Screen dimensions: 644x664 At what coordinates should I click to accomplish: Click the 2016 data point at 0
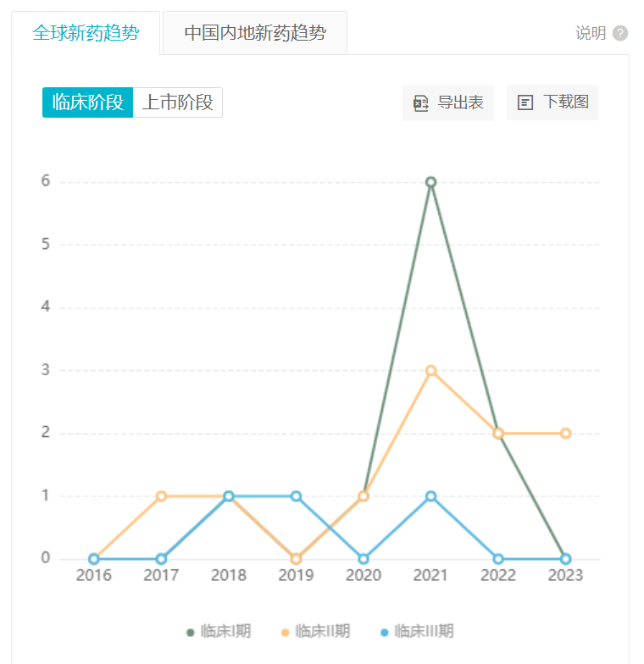[x=94, y=559]
